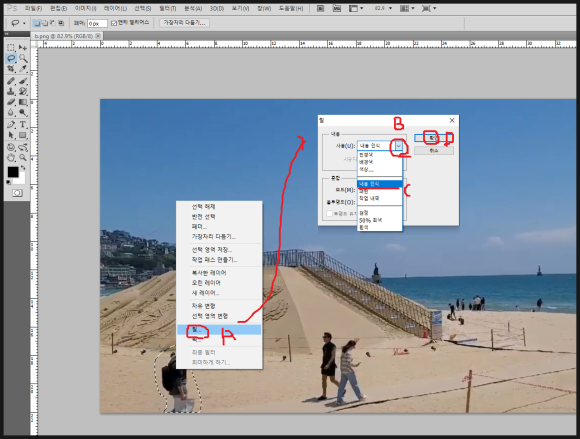
Task: Confirm the Fill dialog with 확인
Action: click(434, 138)
